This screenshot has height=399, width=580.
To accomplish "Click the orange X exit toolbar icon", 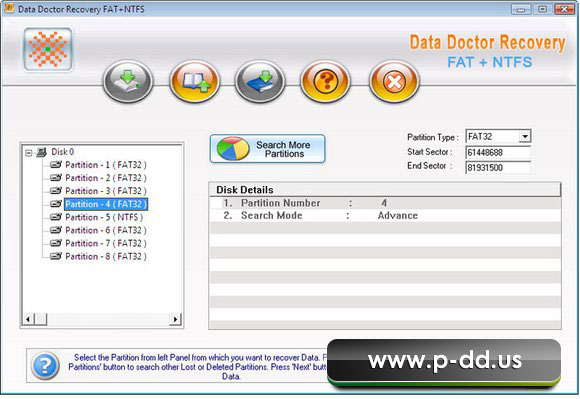I will 394,81.
